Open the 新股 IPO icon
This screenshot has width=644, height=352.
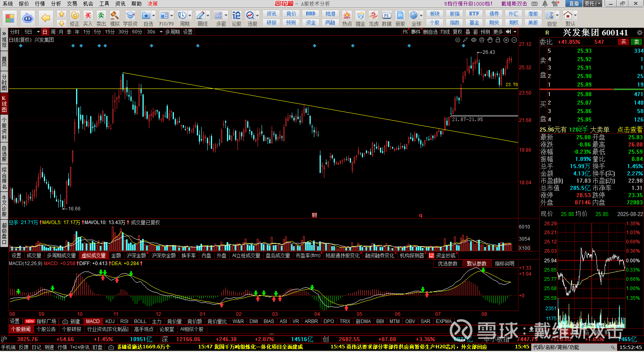(x=400, y=15)
